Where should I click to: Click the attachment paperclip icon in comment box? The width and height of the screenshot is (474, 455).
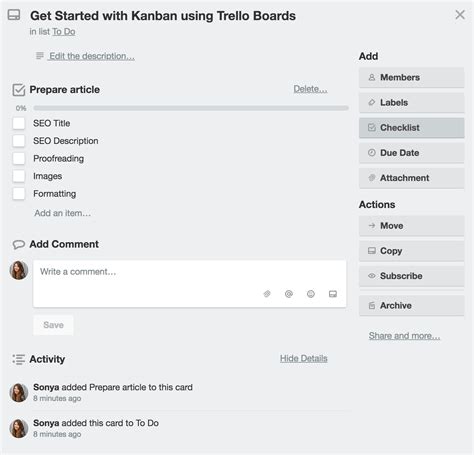(x=267, y=294)
